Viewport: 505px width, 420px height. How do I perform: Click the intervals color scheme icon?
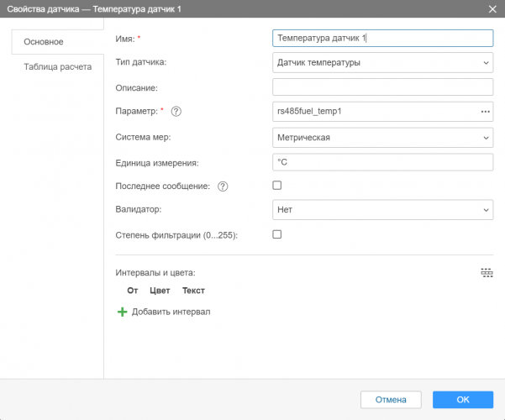(487, 272)
